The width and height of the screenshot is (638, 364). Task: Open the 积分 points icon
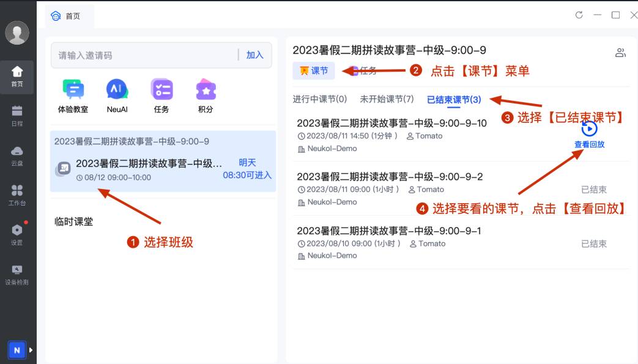pyautogui.click(x=206, y=96)
